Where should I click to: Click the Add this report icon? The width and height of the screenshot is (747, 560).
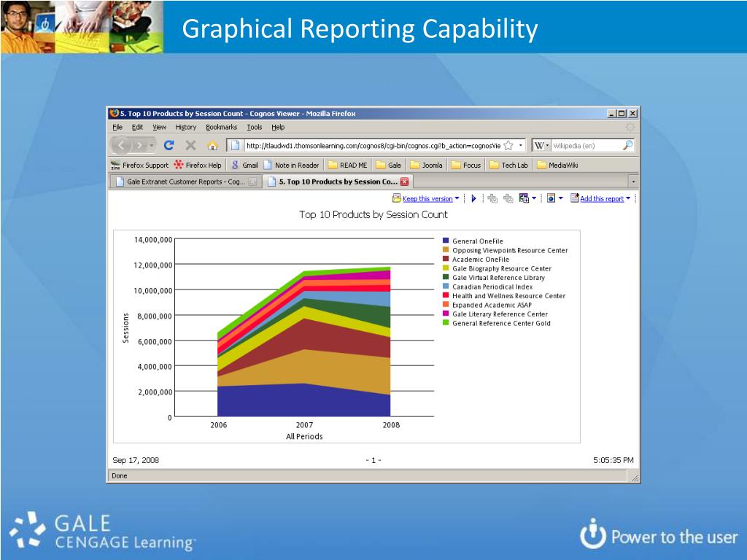point(575,198)
